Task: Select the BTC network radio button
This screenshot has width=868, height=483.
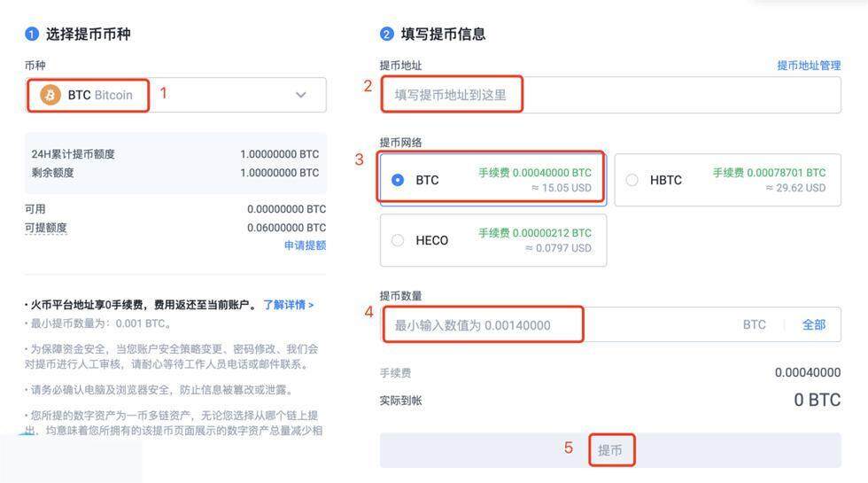Action: tap(398, 180)
